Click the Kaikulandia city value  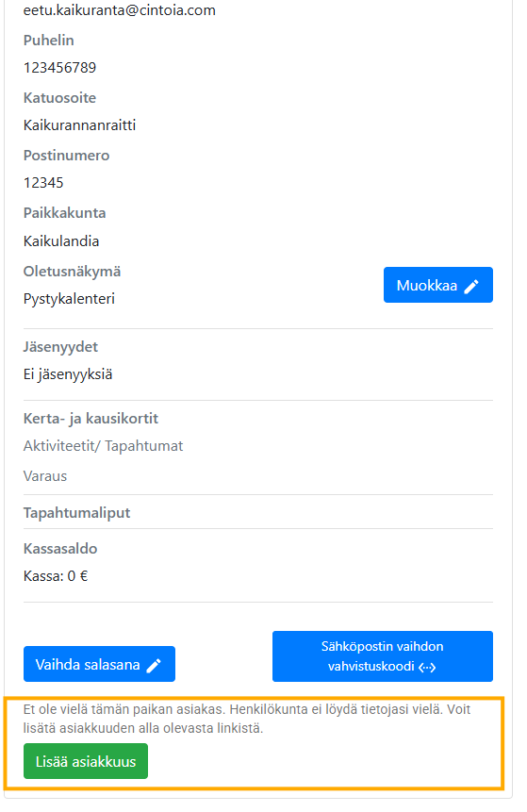click(61, 241)
